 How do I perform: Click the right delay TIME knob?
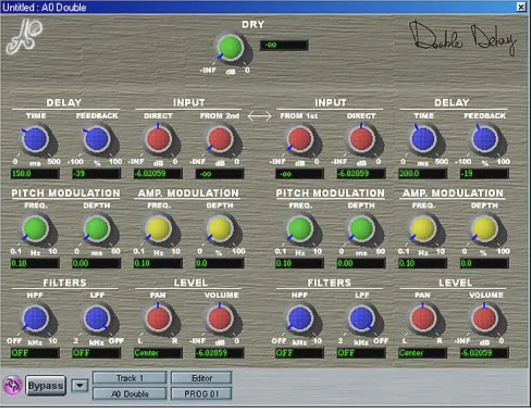click(x=423, y=139)
